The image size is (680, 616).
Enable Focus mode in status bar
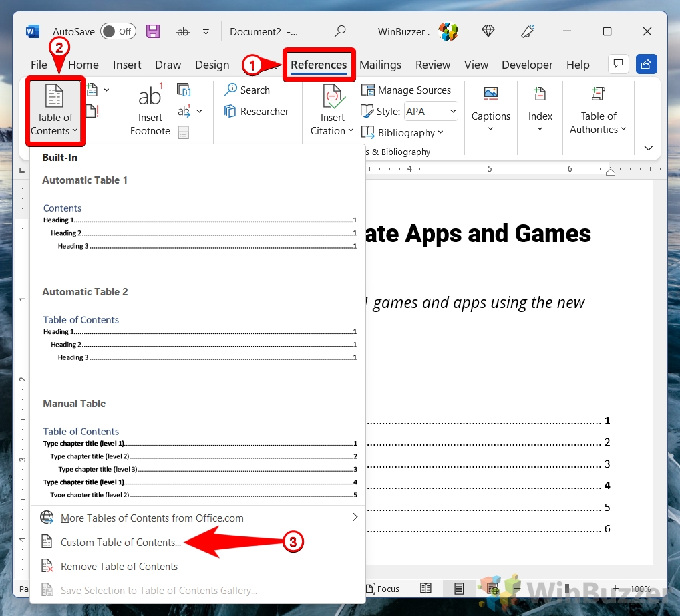(x=381, y=589)
